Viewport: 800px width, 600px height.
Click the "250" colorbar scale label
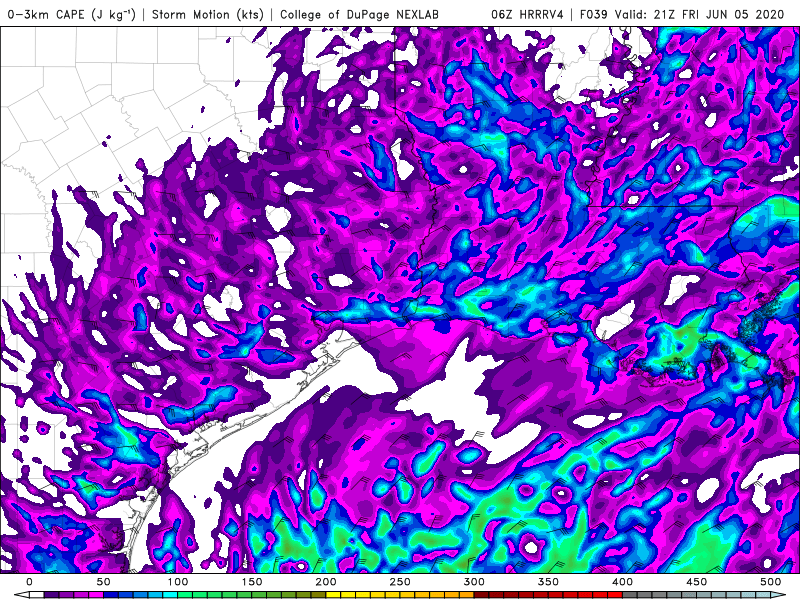coord(400,582)
